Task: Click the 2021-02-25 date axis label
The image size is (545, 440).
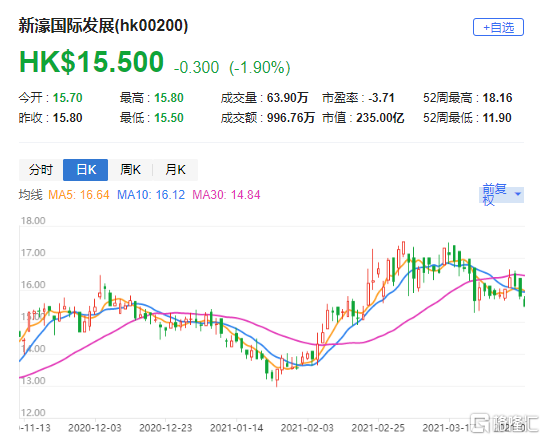Action: pos(378,428)
